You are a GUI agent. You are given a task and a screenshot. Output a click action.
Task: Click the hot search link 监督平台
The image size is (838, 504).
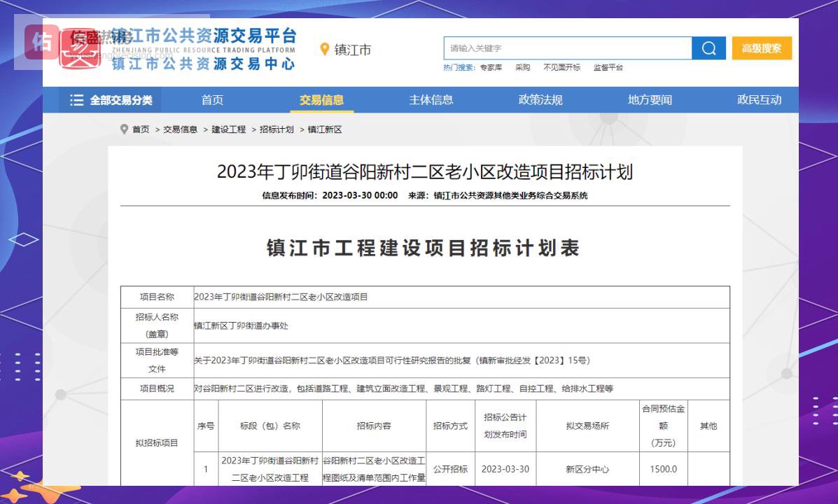click(608, 68)
